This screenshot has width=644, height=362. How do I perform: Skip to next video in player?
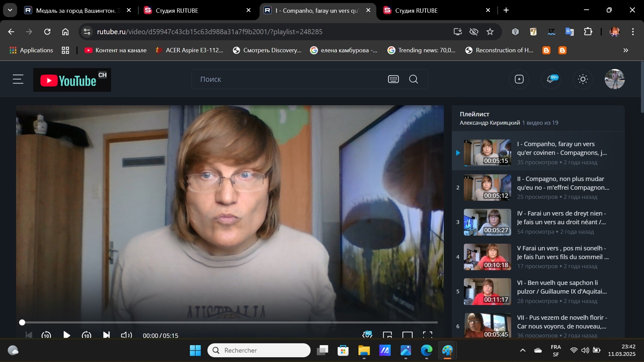click(106, 335)
